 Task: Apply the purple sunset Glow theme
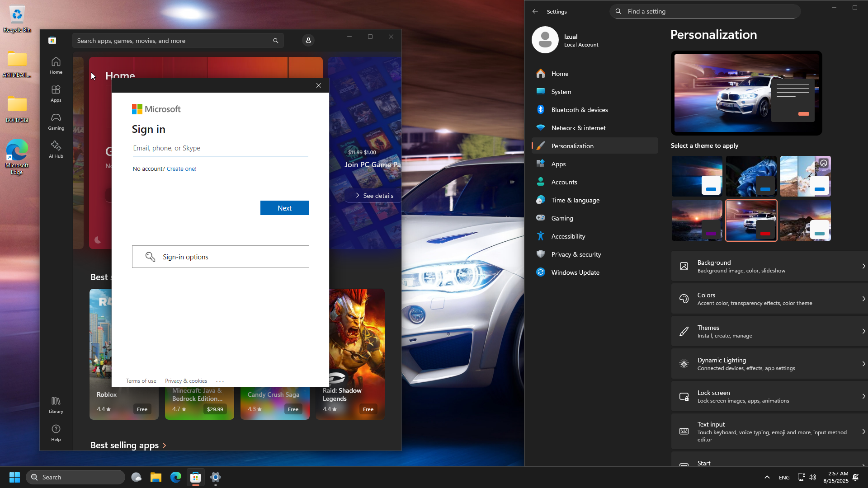click(x=697, y=221)
